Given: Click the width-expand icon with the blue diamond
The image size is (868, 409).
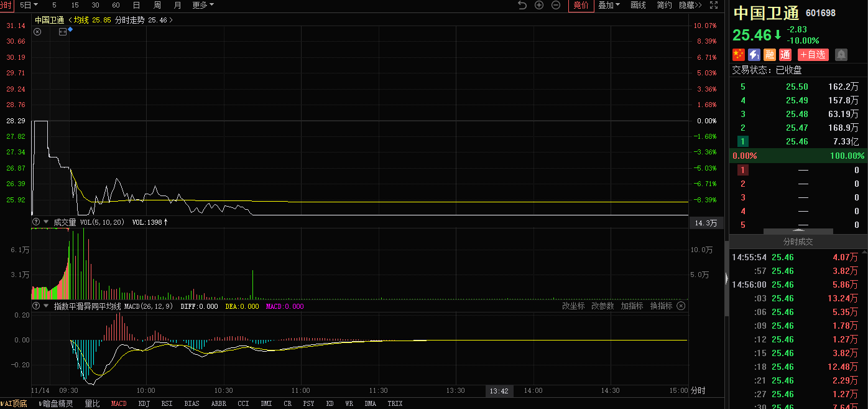Looking at the screenshot, I should pyautogui.click(x=63, y=31).
